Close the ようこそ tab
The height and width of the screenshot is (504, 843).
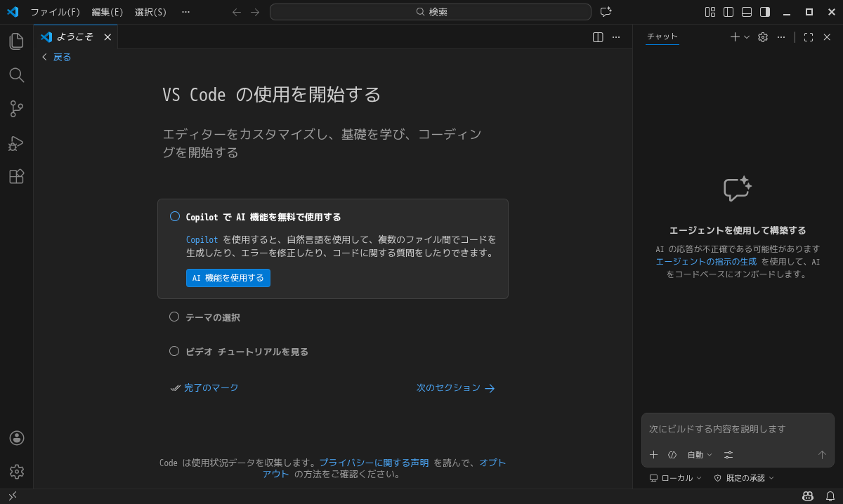(107, 37)
